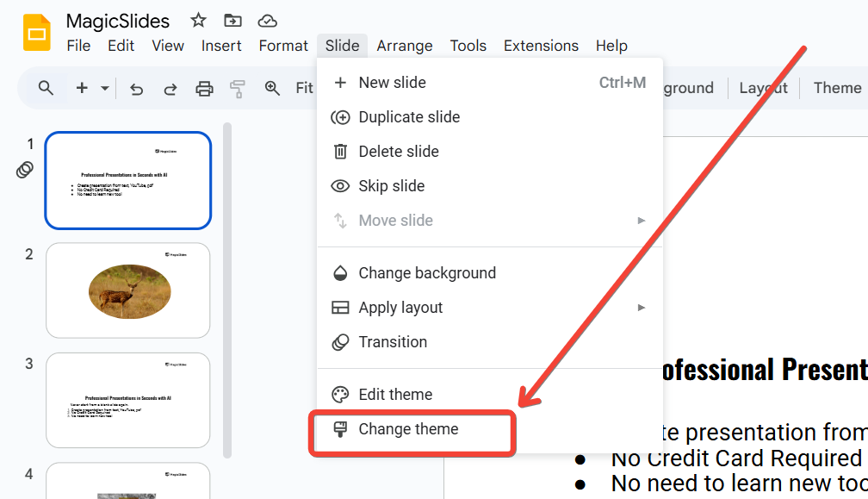Click 'No Credit Card Required' bullet text
Screen dimensions: 868x499
[737, 458]
